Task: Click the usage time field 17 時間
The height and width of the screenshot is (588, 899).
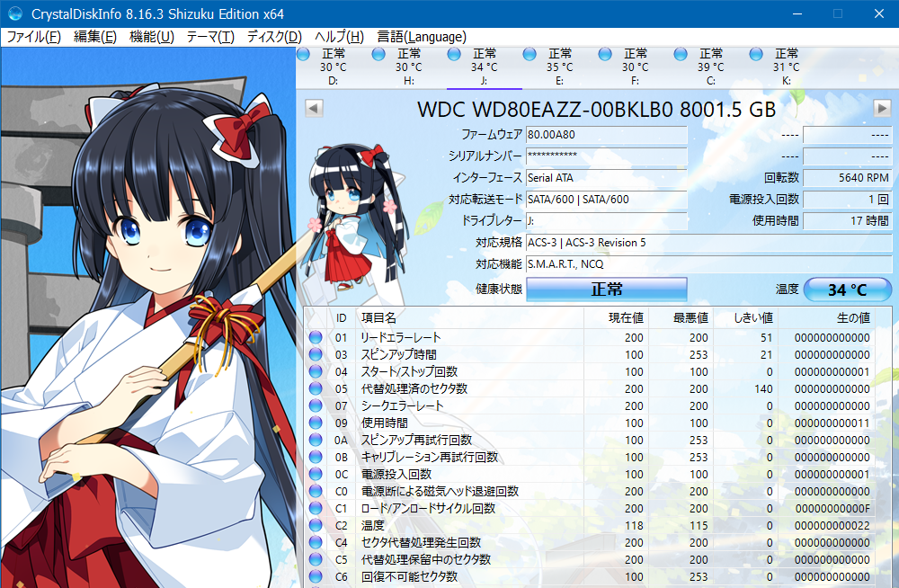Action: coord(848,221)
